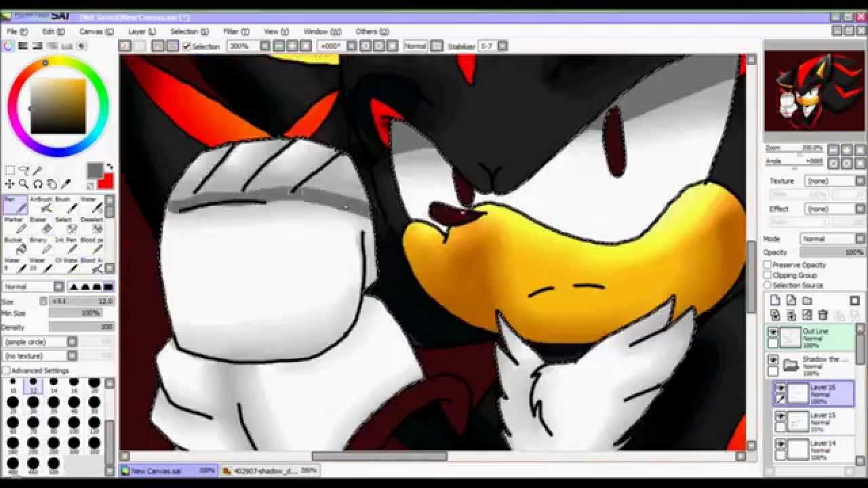Image resolution: width=868 pixels, height=488 pixels.
Task: Select the AirBrush tool
Action: [x=40, y=205]
